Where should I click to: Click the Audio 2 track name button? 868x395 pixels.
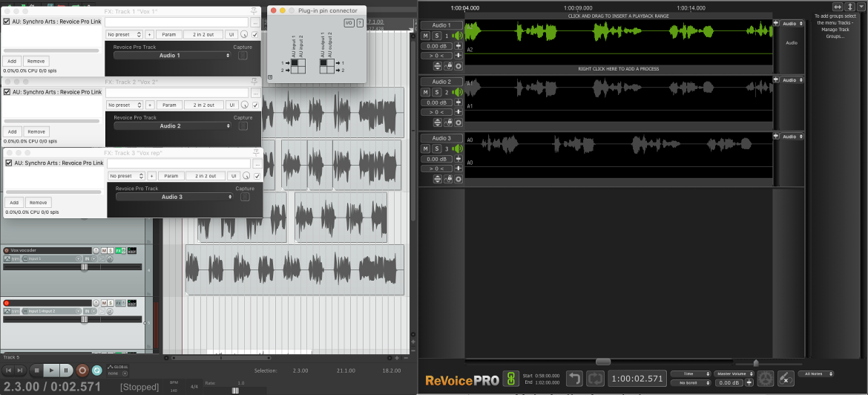pos(441,82)
